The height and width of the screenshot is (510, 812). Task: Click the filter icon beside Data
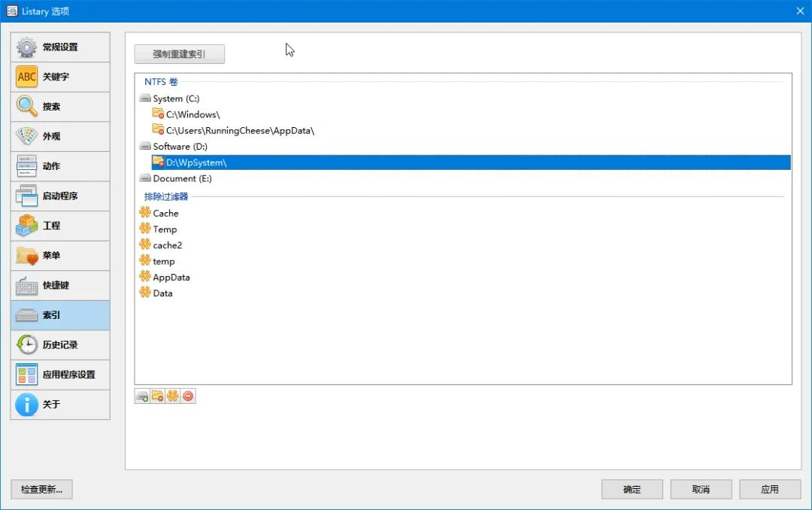pos(145,293)
